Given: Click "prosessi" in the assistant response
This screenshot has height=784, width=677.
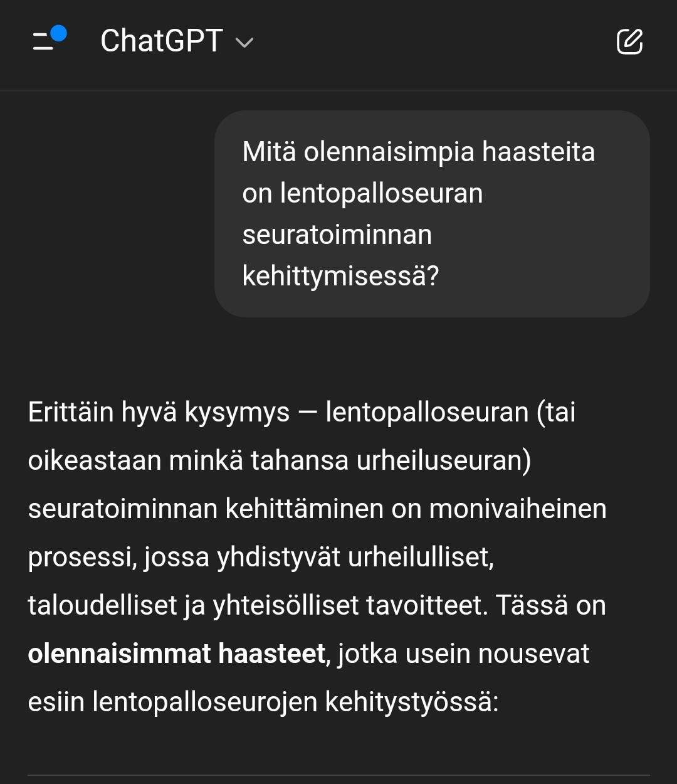Looking at the screenshot, I should [x=81, y=557].
